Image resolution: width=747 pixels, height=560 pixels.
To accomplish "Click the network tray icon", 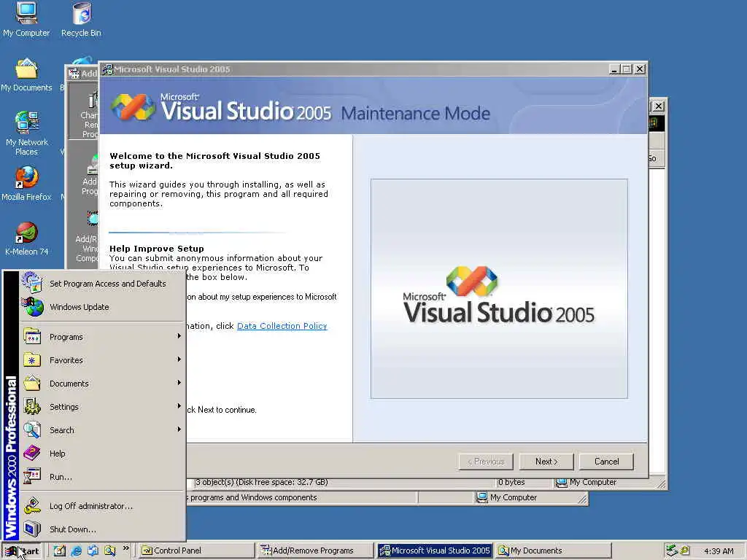I will (x=672, y=551).
